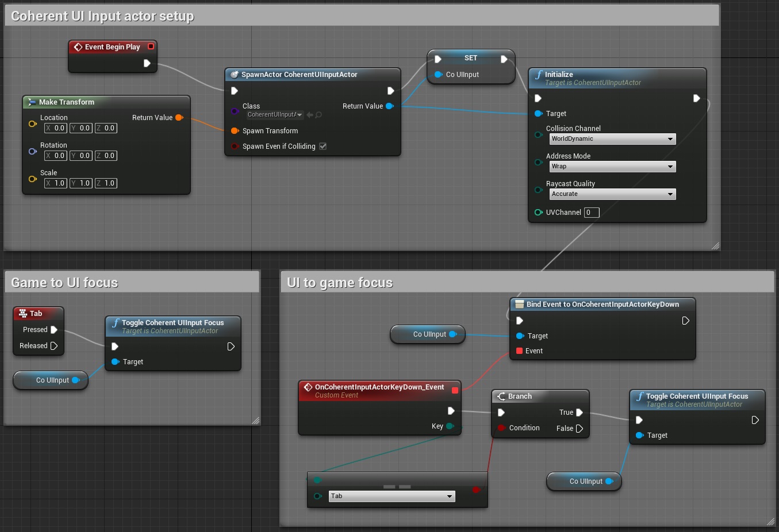The height and width of the screenshot is (532, 779).
Task: Click the SpawnActor output exec pin
Action: [391, 91]
